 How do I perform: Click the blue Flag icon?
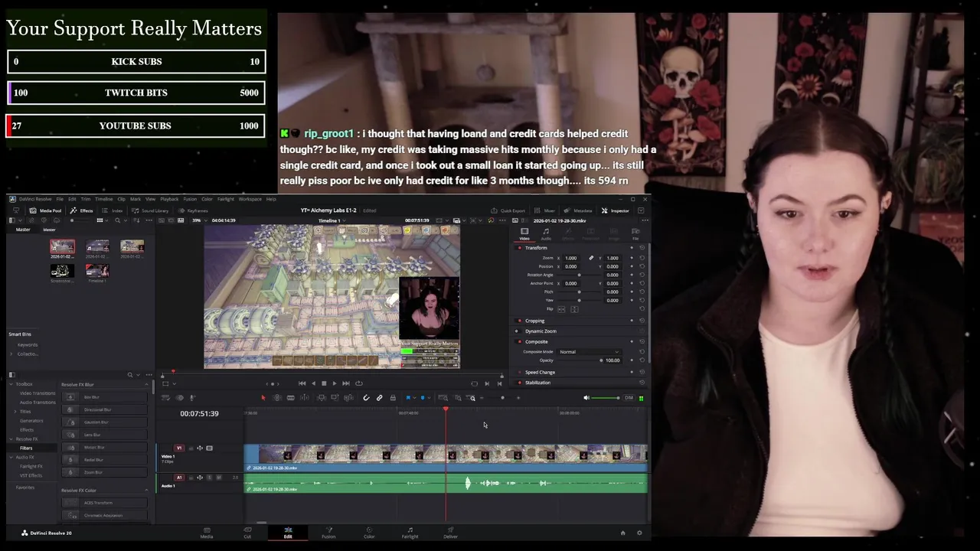[x=408, y=398]
